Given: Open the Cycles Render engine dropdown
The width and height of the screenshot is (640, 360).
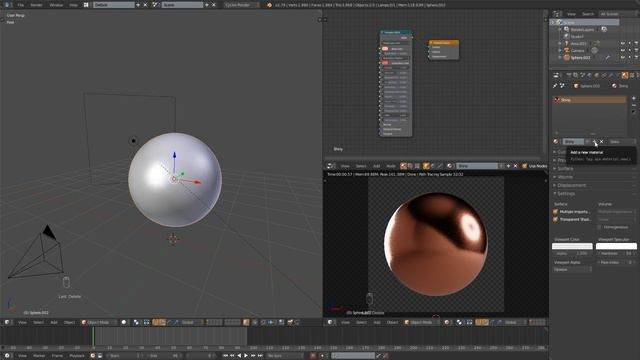Looking at the screenshot, I should click(x=241, y=5).
